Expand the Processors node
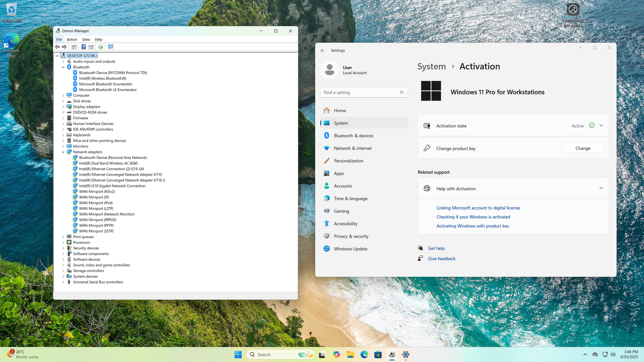The image size is (644, 362). point(63,243)
